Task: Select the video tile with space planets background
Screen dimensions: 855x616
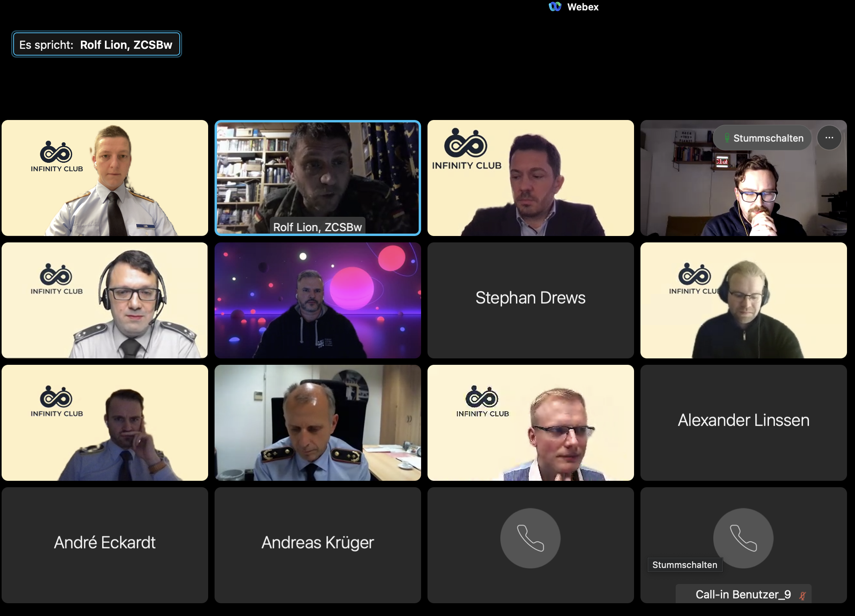Action: [317, 300]
